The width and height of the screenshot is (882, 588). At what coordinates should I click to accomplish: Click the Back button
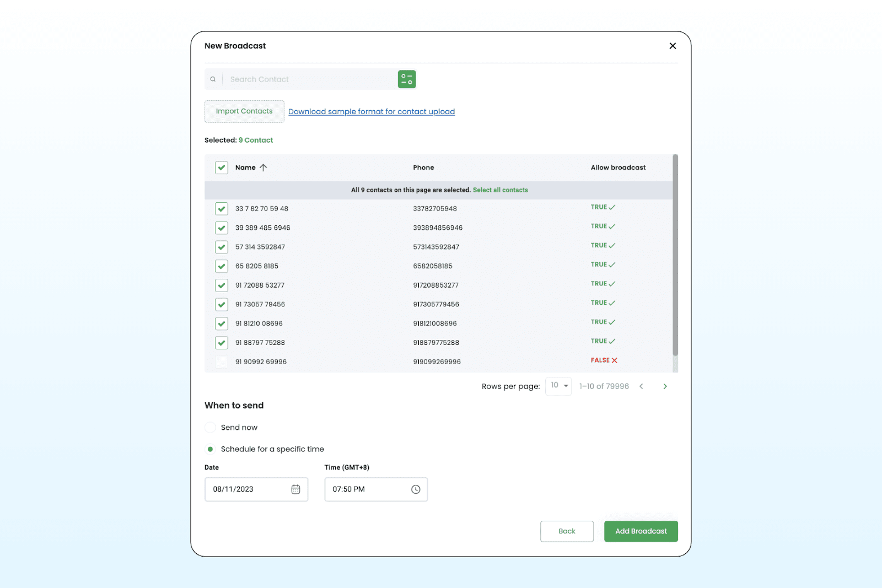[567, 531]
